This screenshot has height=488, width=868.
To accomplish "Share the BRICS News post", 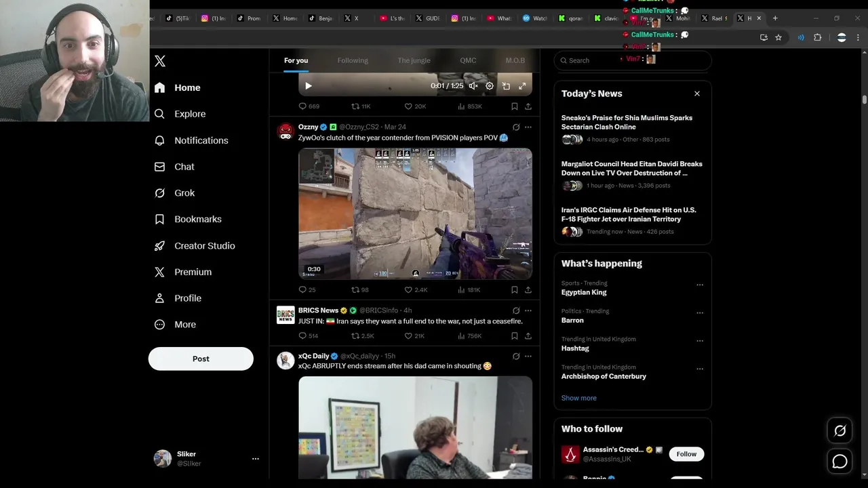I will click(528, 335).
